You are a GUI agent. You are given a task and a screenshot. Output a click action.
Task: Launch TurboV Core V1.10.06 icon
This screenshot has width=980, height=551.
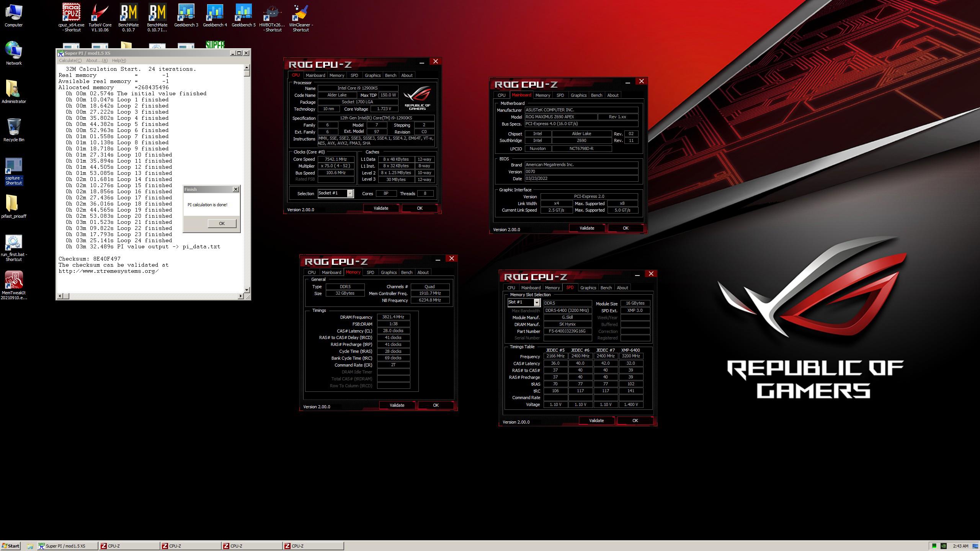click(x=100, y=18)
